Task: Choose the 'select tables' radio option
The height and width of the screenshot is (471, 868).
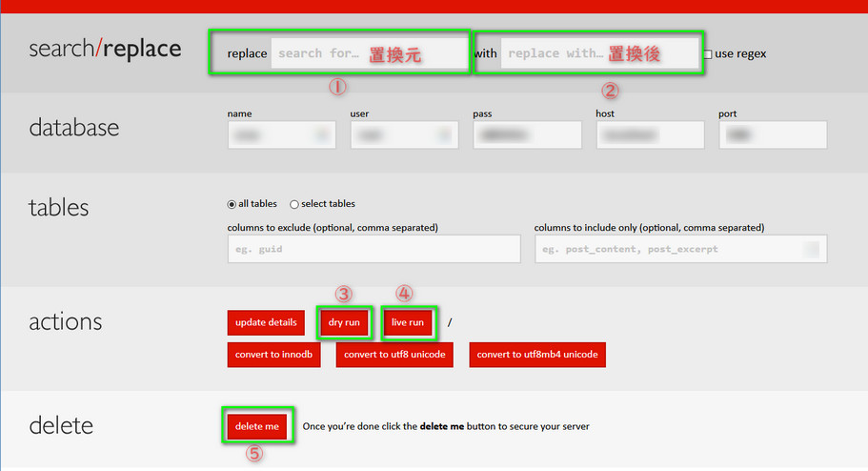Action: point(293,204)
